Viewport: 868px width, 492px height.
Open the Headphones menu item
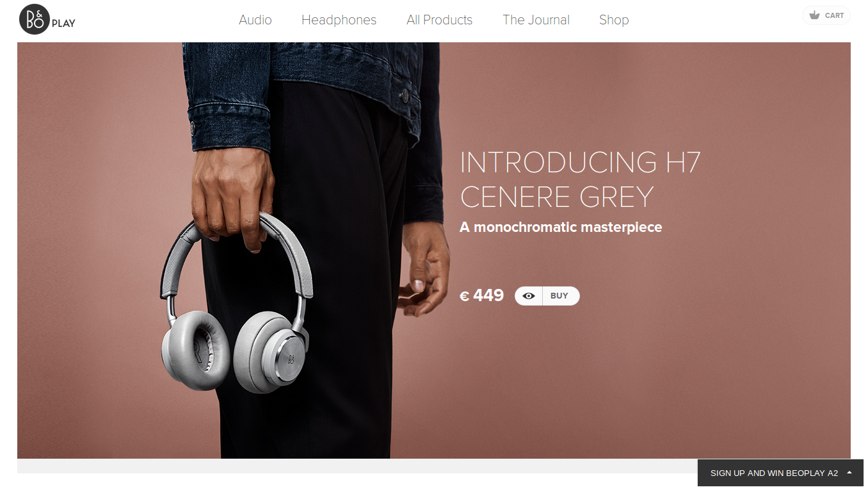coord(339,20)
